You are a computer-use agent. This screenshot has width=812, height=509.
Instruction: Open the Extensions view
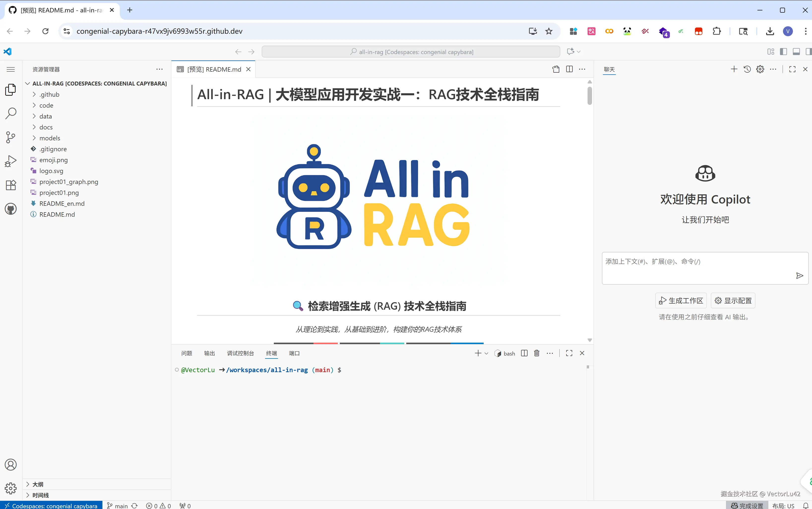click(10, 185)
